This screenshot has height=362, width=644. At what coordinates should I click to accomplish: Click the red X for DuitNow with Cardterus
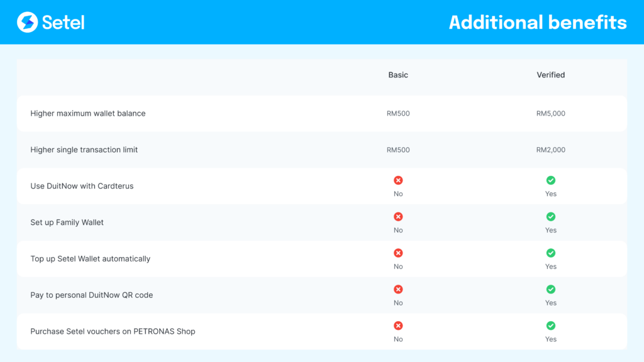[398, 180]
